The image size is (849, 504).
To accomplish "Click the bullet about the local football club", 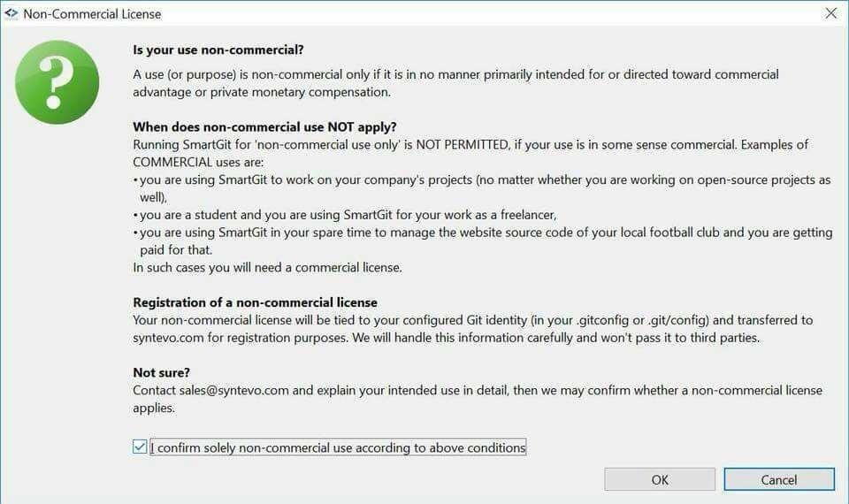I will tap(483, 241).
